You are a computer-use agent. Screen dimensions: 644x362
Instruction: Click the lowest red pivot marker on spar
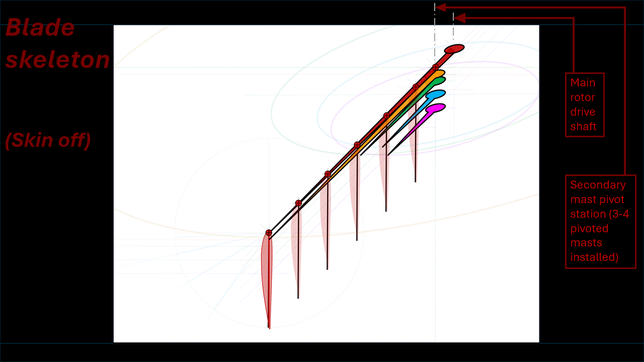(269, 233)
